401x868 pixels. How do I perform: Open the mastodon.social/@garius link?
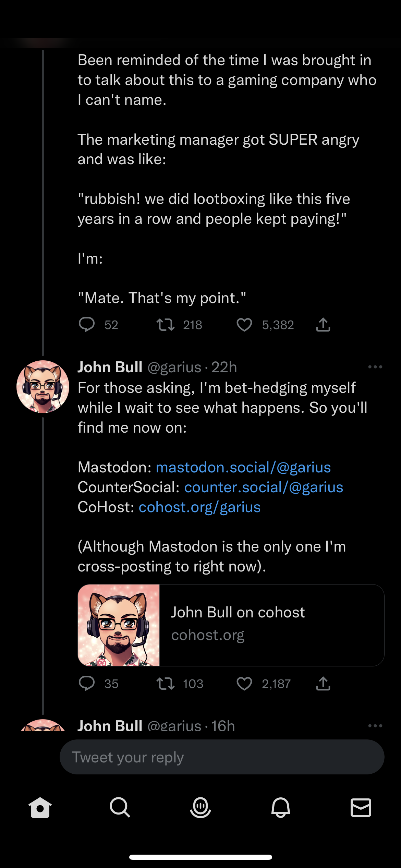tap(243, 467)
